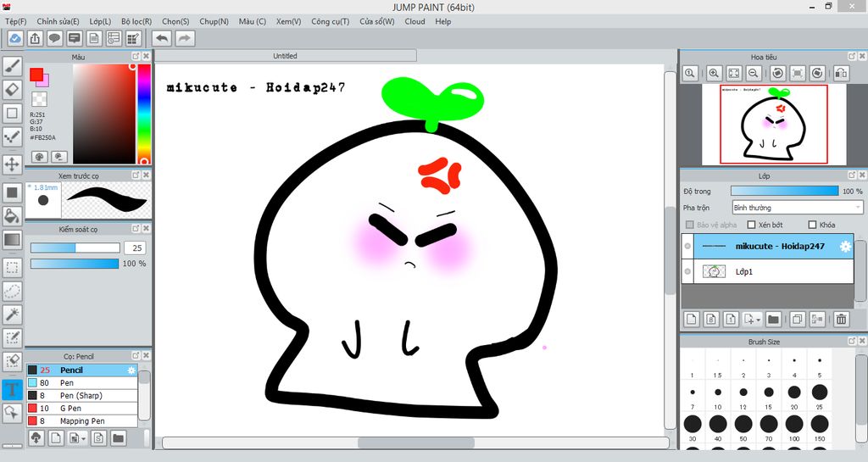Open the Công cụ(T) menu
868x462 pixels.
point(331,21)
